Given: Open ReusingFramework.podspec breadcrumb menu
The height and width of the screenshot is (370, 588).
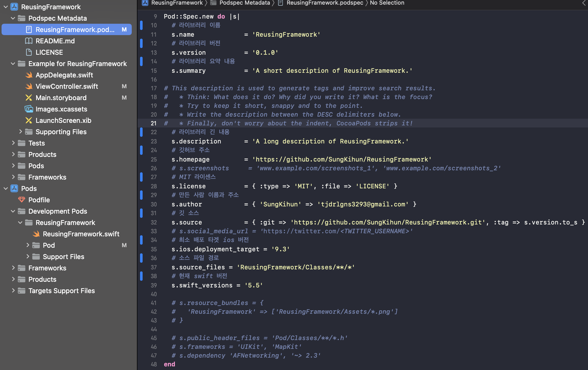Looking at the screenshot, I should point(325,3).
